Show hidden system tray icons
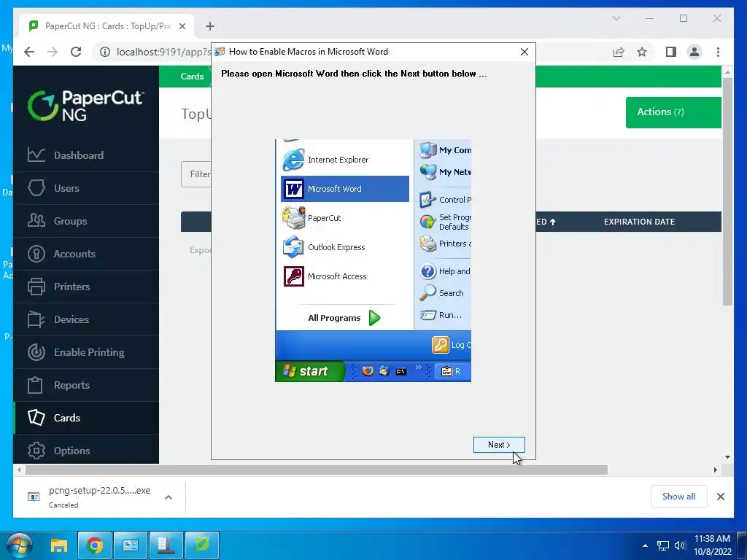Image resolution: width=747 pixels, height=560 pixels. pyautogui.click(x=645, y=545)
